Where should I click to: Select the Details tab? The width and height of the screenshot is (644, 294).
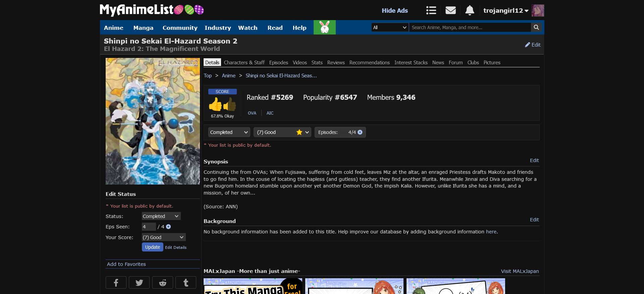pos(212,63)
